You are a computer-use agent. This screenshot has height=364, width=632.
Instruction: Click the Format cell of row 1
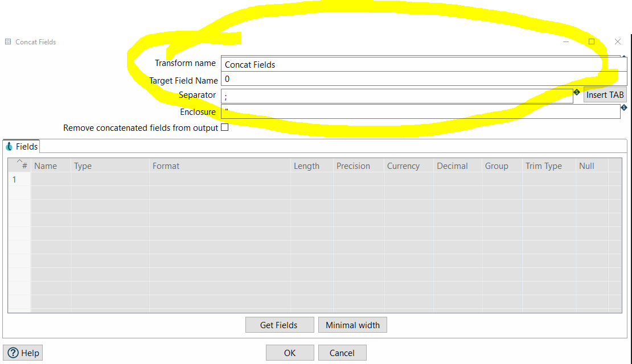220,179
